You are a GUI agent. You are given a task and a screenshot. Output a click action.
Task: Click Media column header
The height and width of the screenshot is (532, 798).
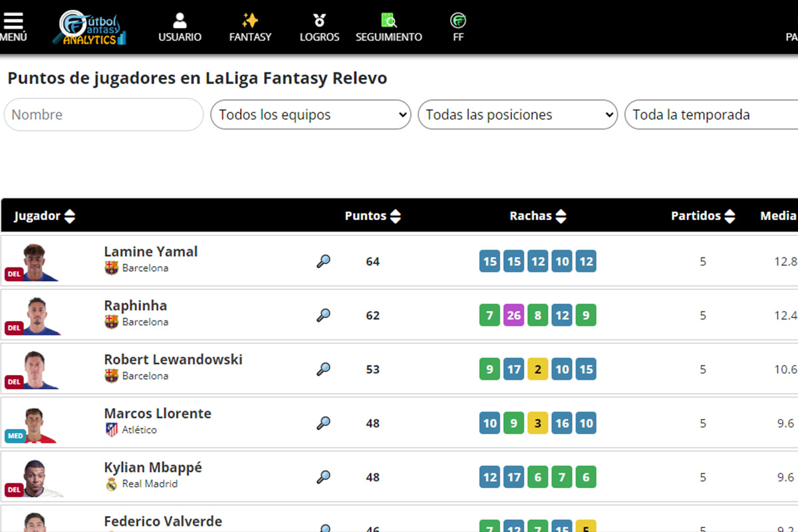pos(779,215)
